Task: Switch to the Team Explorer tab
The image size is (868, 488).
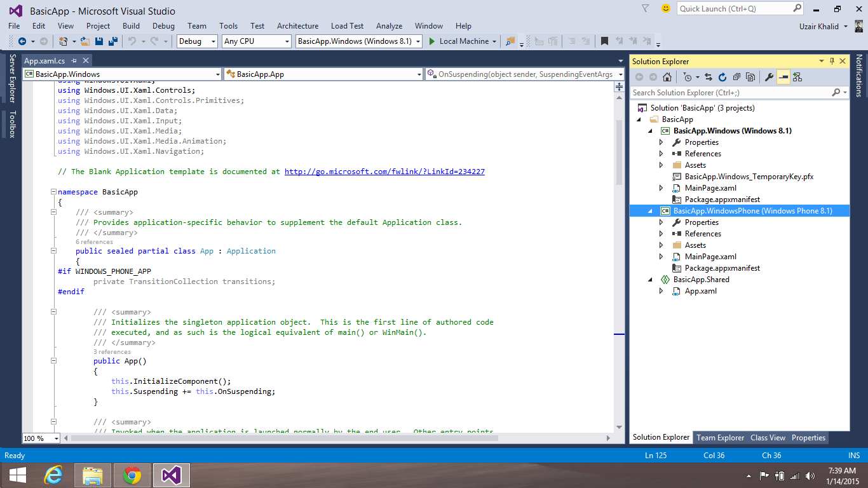Action: [x=720, y=438]
